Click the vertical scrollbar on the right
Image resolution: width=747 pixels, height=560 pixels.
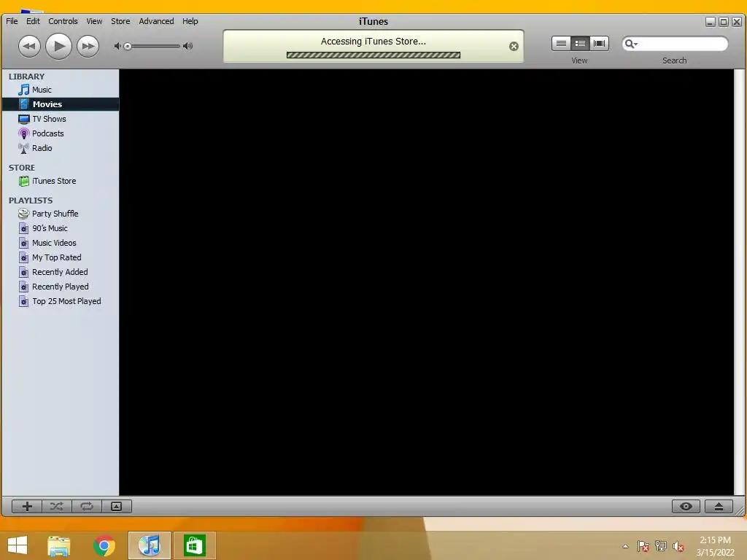coord(740,282)
